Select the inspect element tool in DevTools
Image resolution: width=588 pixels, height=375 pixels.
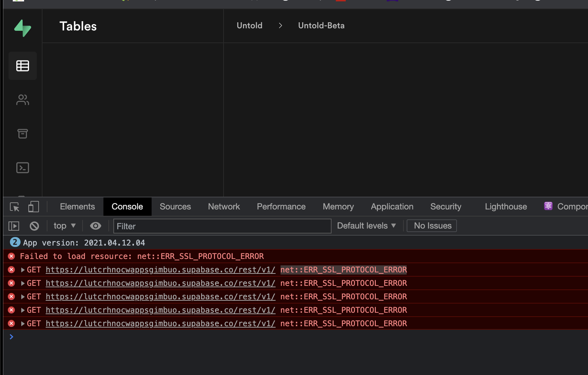click(14, 207)
